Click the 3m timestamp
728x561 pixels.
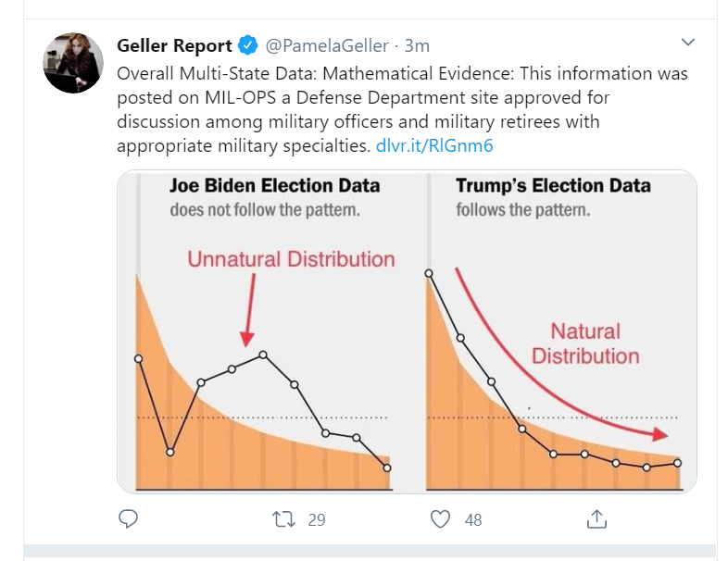point(417,45)
